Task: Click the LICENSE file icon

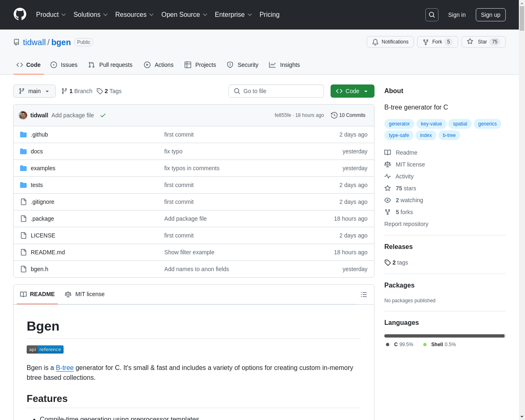Action: (23, 235)
